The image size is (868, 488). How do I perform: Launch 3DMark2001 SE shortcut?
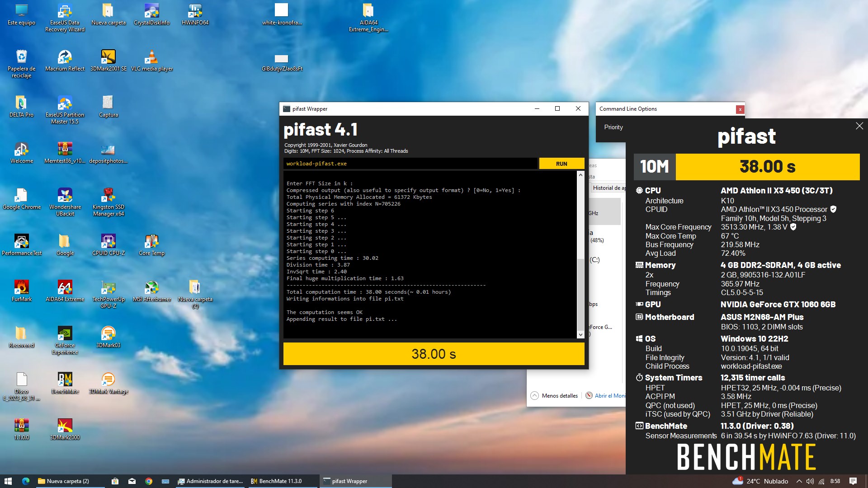coord(108,61)
